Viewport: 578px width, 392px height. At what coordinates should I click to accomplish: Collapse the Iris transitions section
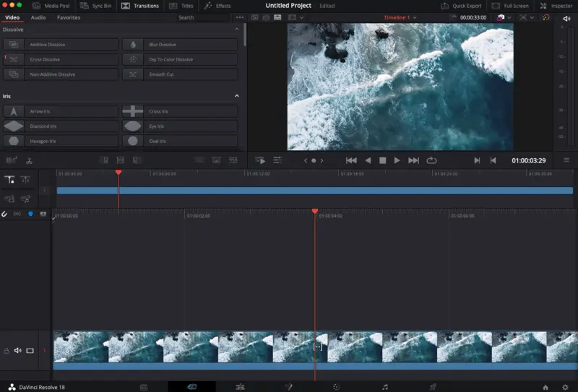[x=236, y=96]
